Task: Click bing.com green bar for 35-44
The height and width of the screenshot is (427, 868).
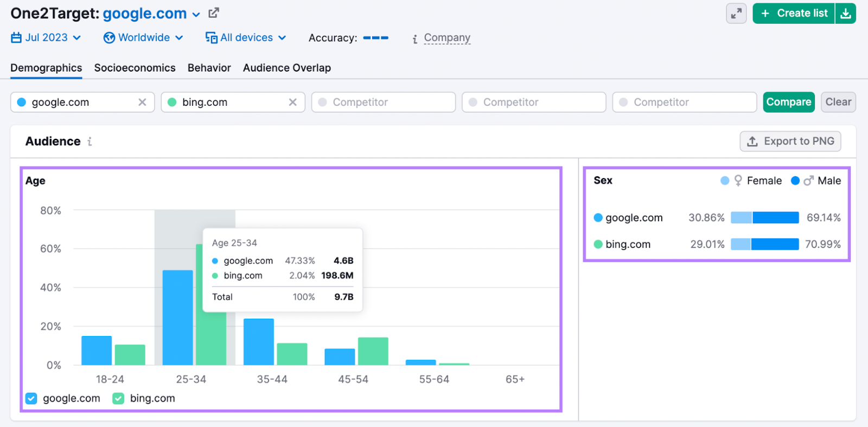Action: pos(292,354)
